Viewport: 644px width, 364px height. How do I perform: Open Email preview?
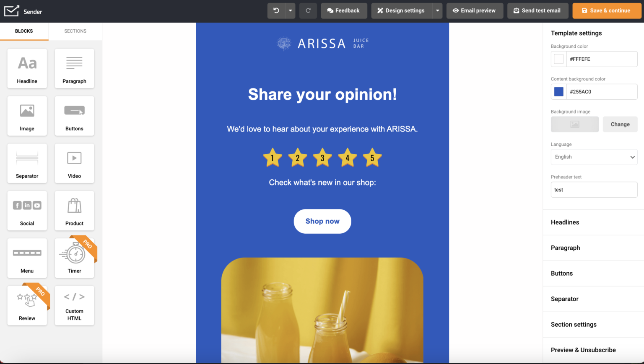pyautogui.click(x=475, y=10)
